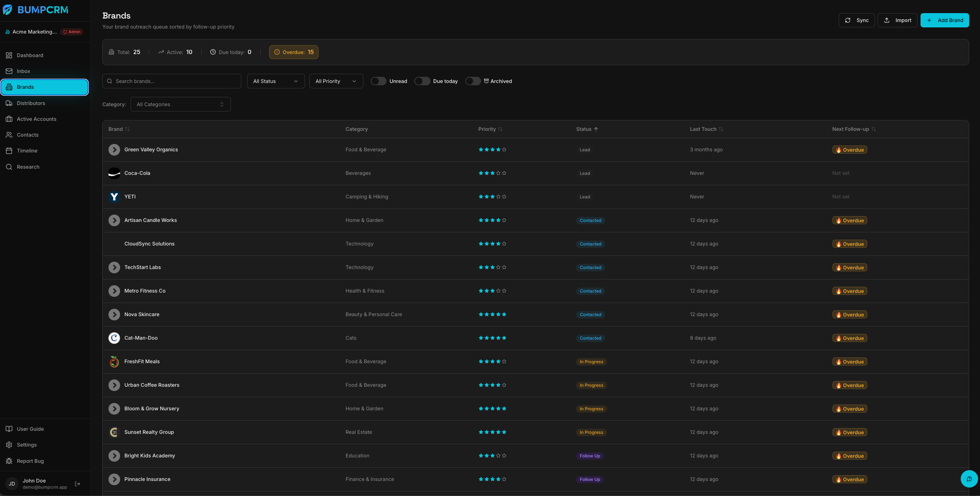Image resolution: width=980 pixels, height=496 pixels.
Task: Expand the Urban Coffee Roasters row
Action: 114,385
